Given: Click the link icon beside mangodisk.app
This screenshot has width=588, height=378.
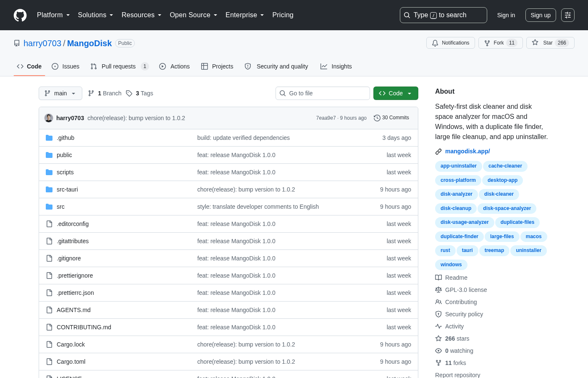Looking at the screenshot, I should click(438, 152).
